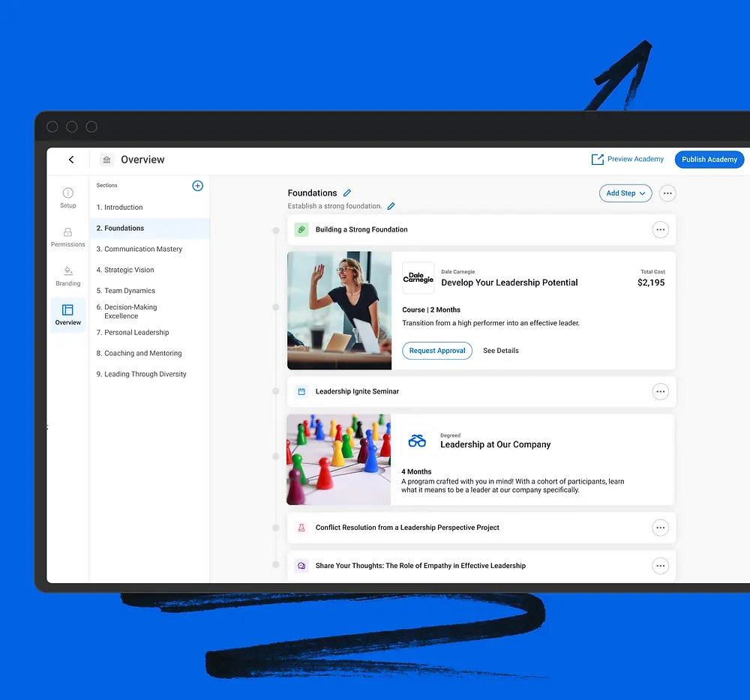Open Setup in the sidebar
This screenshot has height=700, width=750.
[68, 198]
